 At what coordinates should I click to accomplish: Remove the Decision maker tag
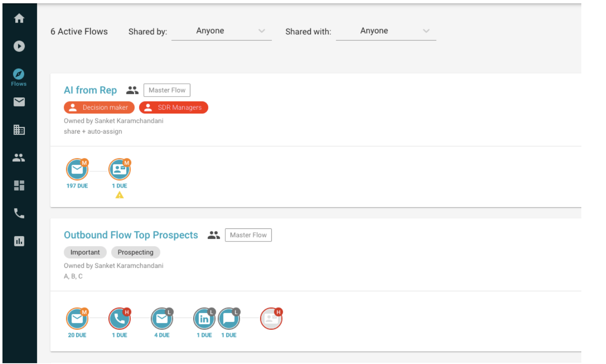coord(99,107)
